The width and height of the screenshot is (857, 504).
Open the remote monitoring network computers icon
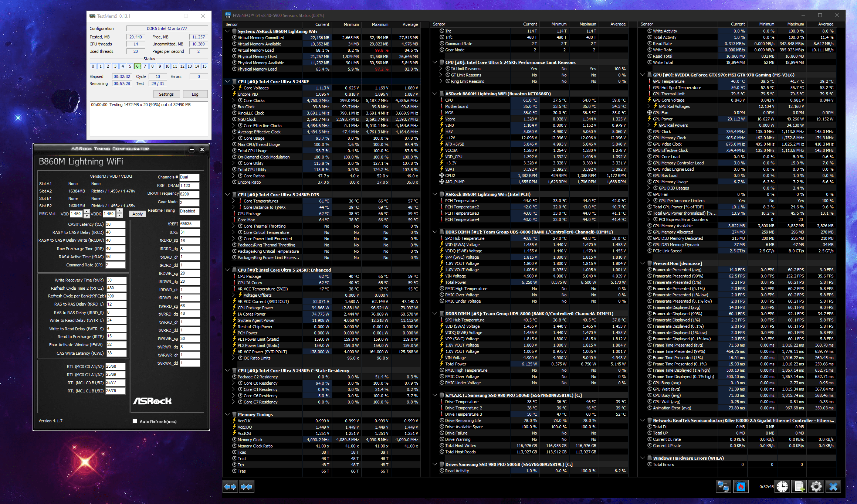click(x=723, y=487)
